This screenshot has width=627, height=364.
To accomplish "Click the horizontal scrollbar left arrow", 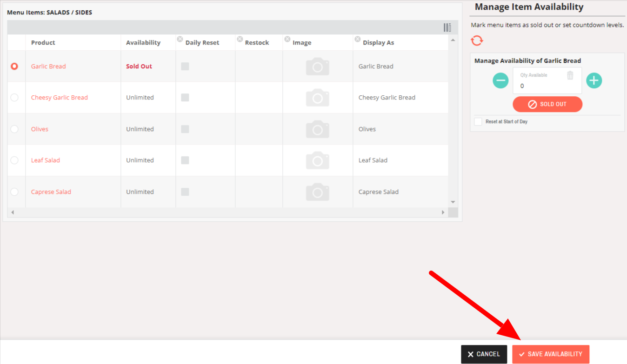I will (12, 212).
